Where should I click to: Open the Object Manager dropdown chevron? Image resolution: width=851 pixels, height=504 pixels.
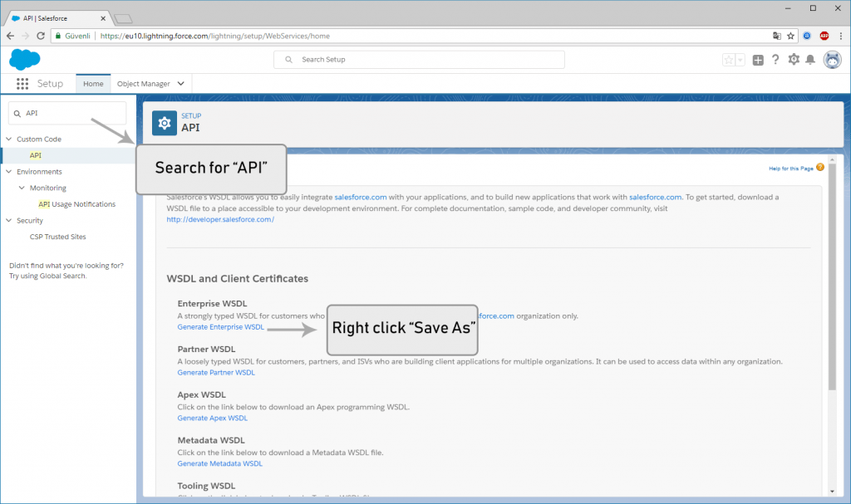pyautogui.click(x=180, y=84)
